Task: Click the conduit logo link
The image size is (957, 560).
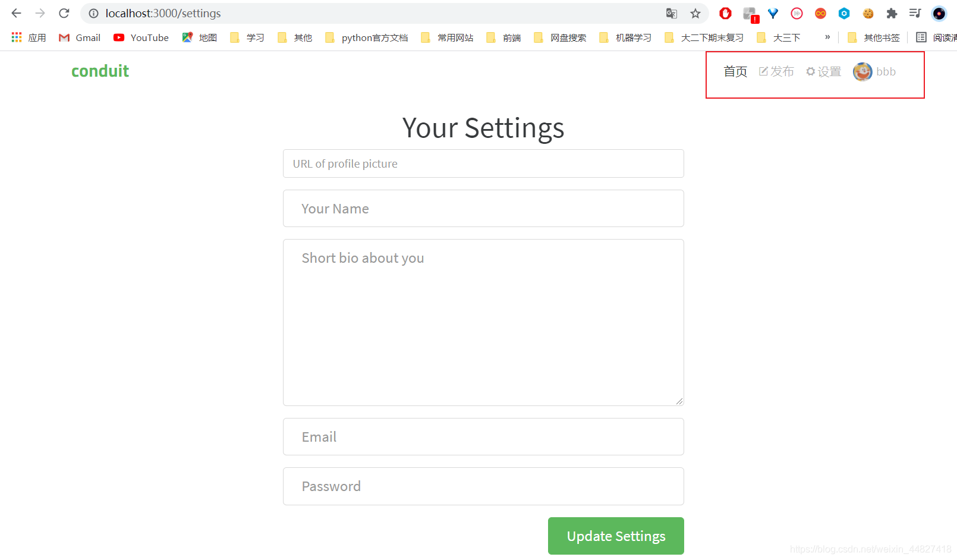Action: (100, 71)
